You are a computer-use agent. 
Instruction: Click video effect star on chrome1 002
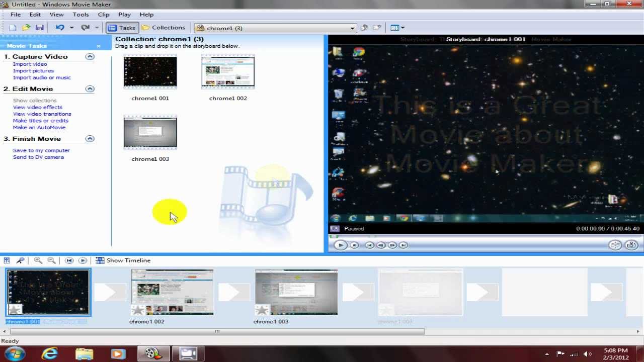[137, 310]
